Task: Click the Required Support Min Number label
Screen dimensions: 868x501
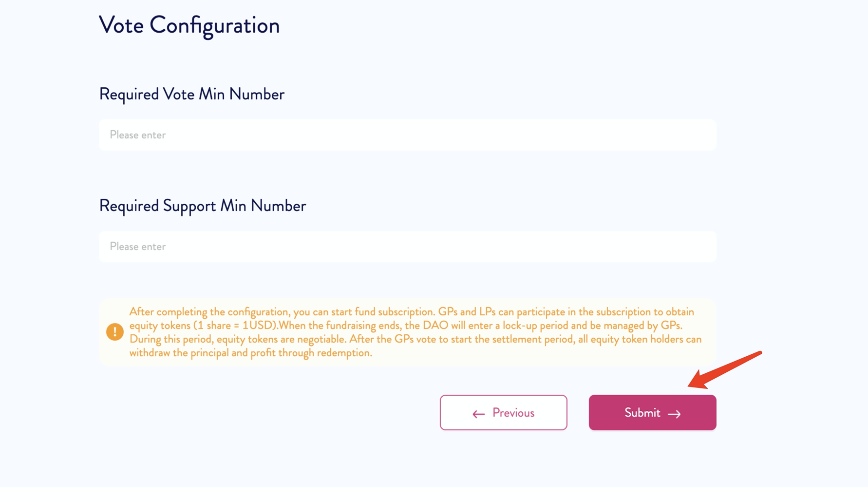Action: pos(202,206)
